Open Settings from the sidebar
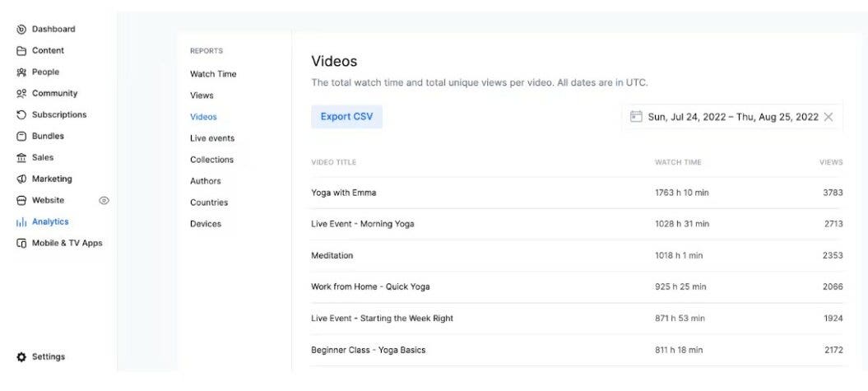 point(49,356)
